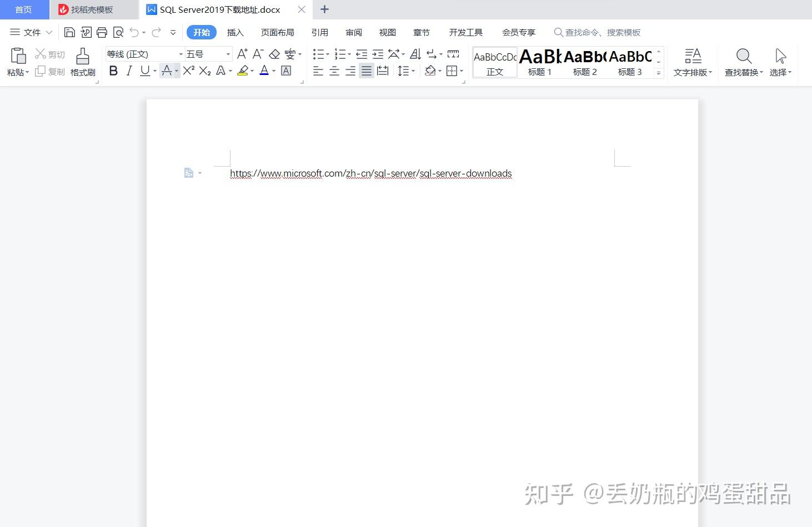Decrease paragraph indent

362,54
